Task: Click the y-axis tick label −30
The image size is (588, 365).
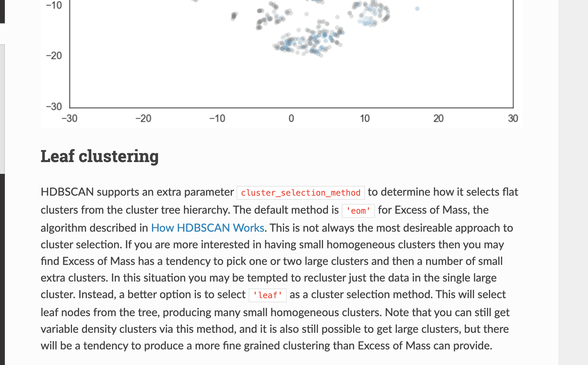Action: (54, 107)
